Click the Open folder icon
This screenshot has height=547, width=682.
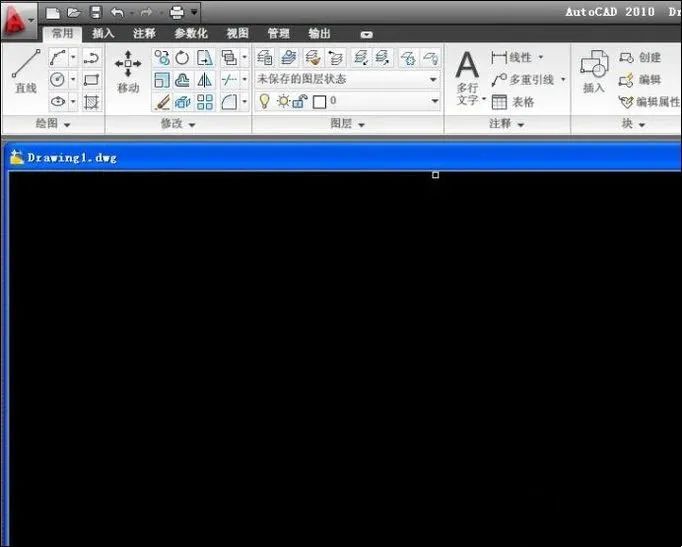point(74,13)
